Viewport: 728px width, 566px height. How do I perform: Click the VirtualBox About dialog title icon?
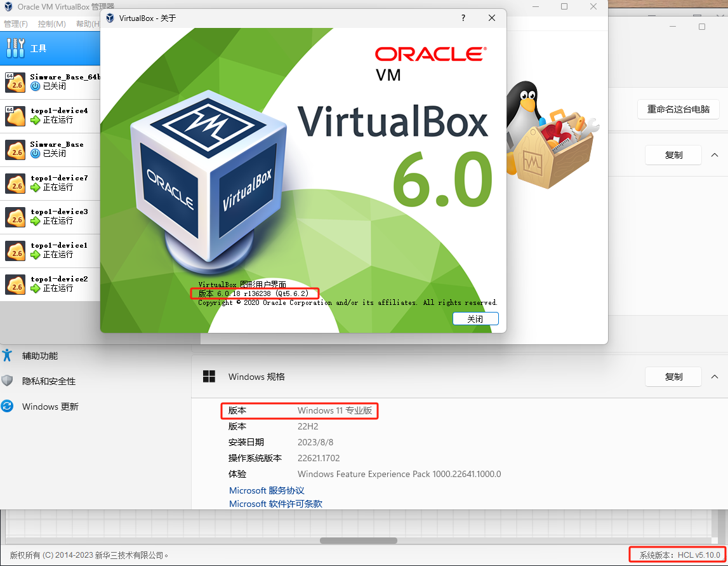coord(110,18)
